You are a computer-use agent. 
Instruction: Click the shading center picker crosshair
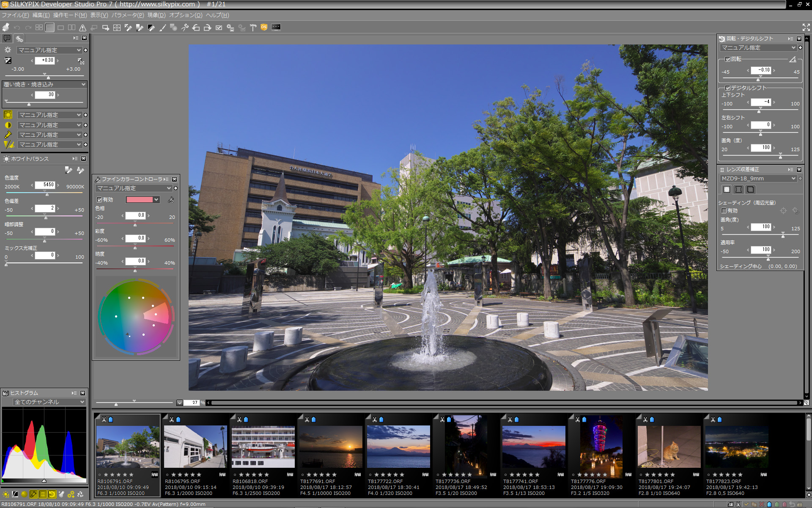coord(783,210)
